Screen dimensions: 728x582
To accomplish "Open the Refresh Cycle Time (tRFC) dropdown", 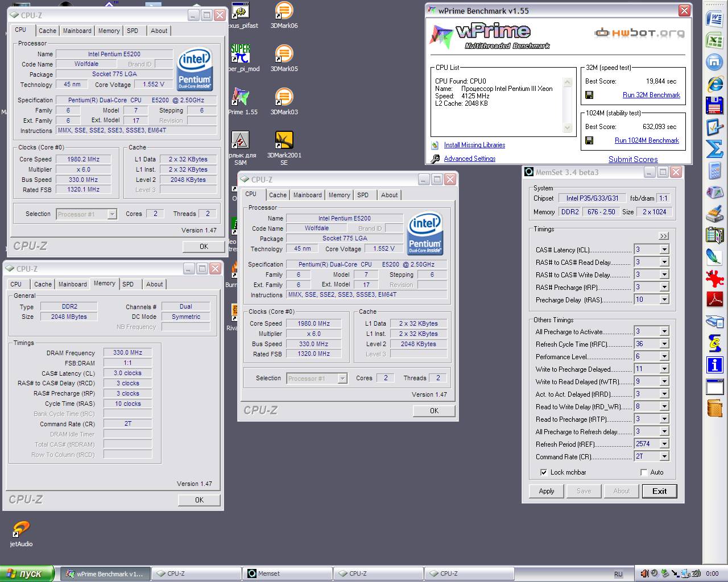I will click(x=664, y=344).
